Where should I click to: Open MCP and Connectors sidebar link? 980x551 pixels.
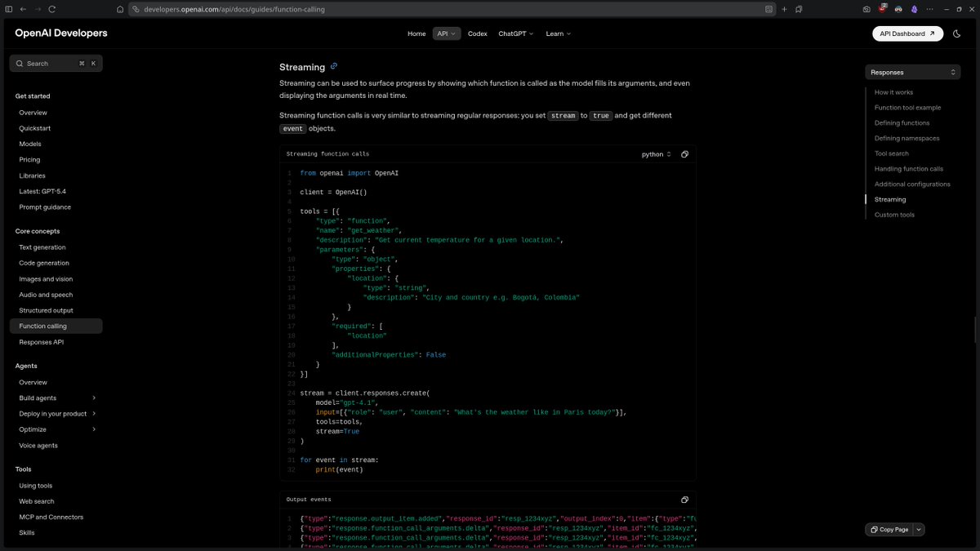coord(51,517)
